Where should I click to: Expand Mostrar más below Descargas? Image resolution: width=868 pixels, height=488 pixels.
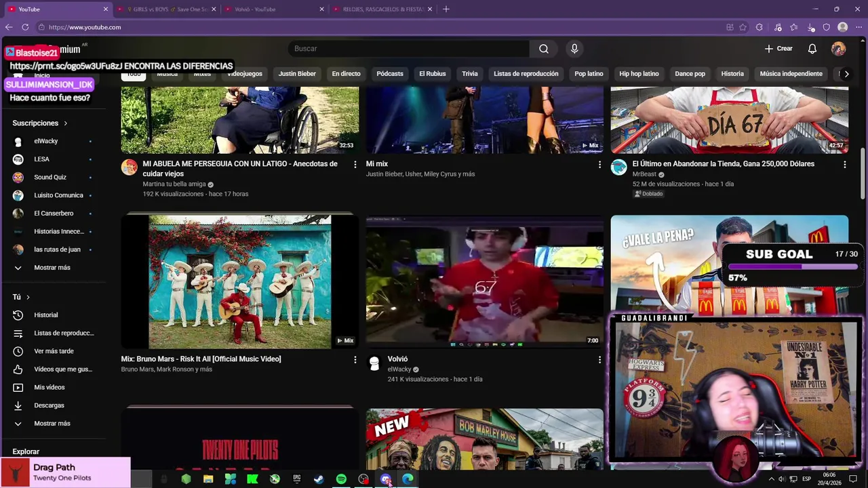click(x=52, y=424)
